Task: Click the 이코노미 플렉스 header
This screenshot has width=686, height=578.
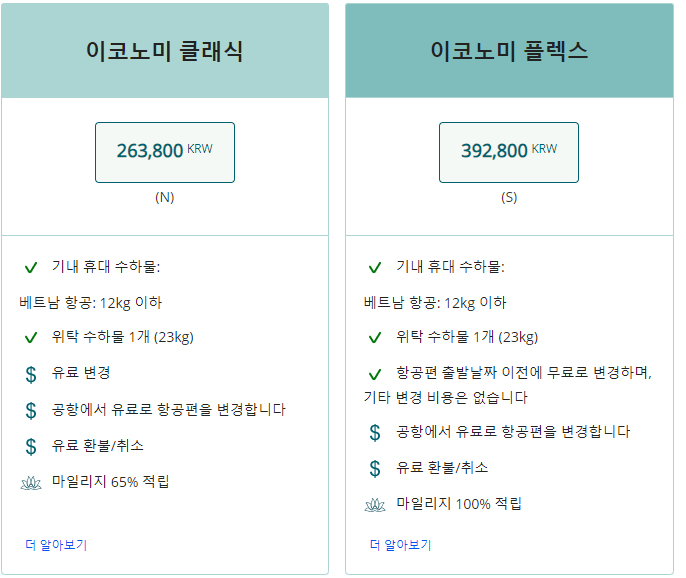Action: pyautogui.click(x=509, y=51)
